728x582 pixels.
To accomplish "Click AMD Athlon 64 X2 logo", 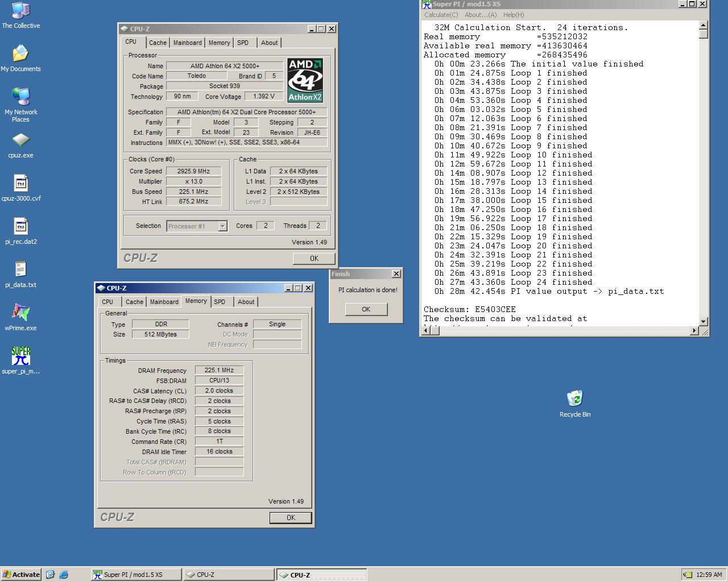I will pyautogui.click(x=305, y=80).
